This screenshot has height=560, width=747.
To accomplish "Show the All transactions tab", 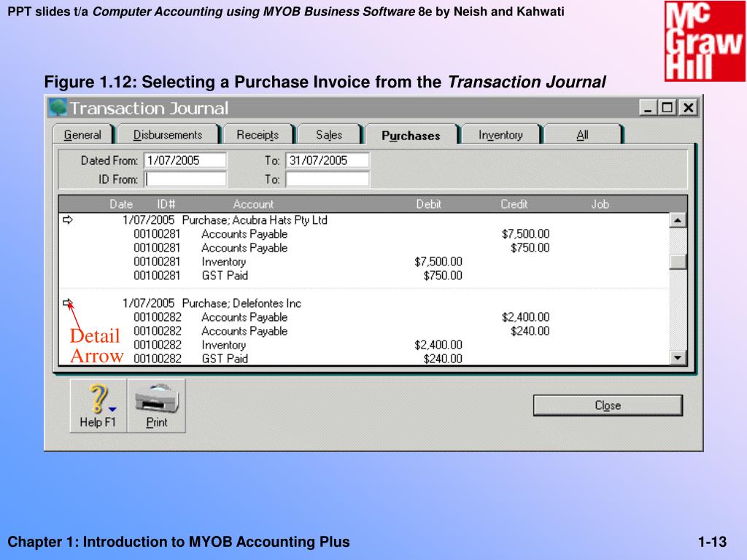I will point(582,135).
